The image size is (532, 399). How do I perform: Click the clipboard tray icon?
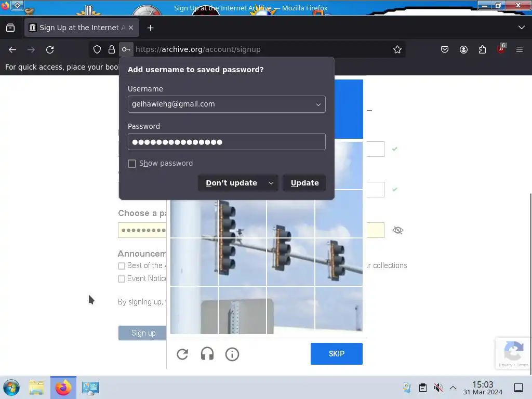(x=423, y=388)
